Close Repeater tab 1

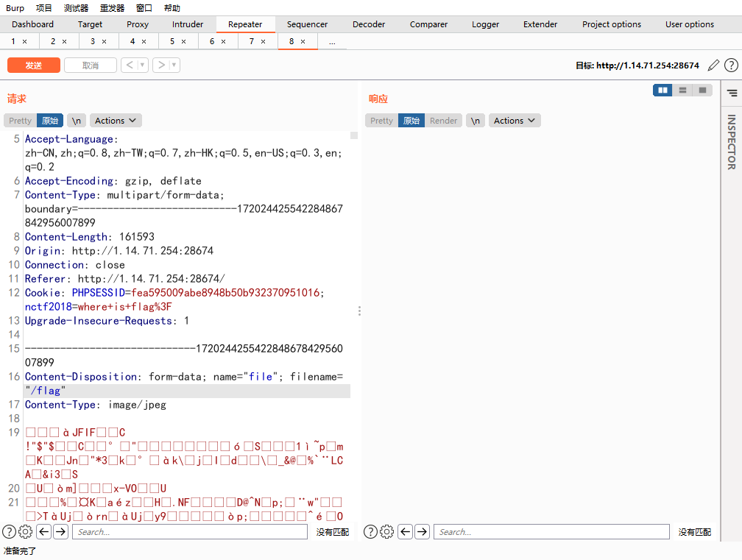[x=24, y=42]
